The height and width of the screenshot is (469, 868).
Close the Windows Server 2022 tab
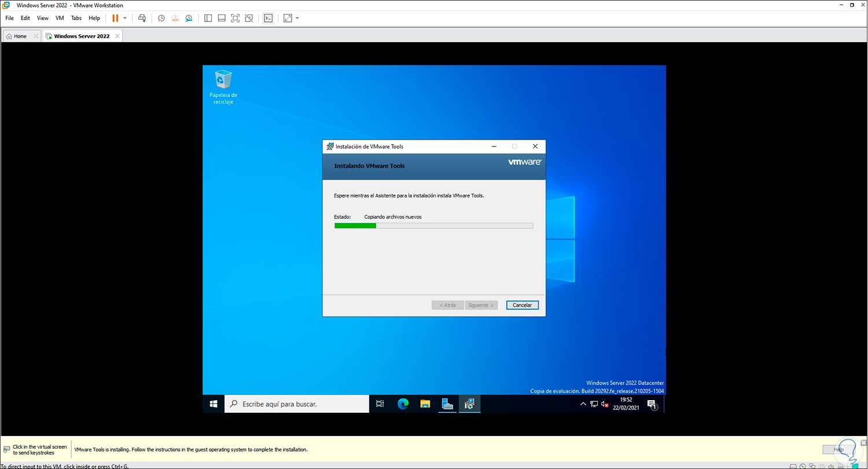point(117,36)
